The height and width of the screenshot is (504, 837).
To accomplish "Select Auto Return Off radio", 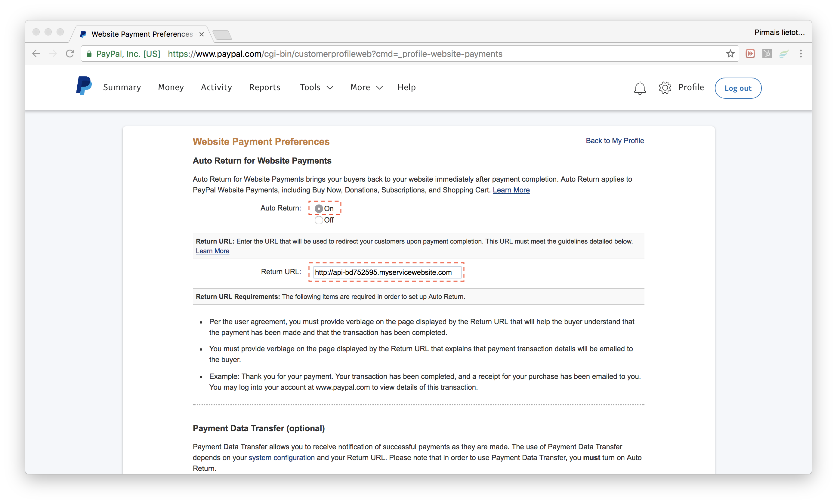I will tap(319, 220).
